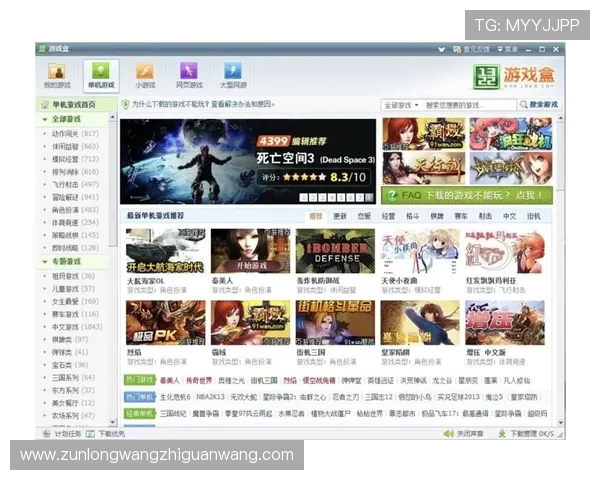Click sidebar scrollbar up arrow
Screen dimensions: 600x480
click(112, 117)
